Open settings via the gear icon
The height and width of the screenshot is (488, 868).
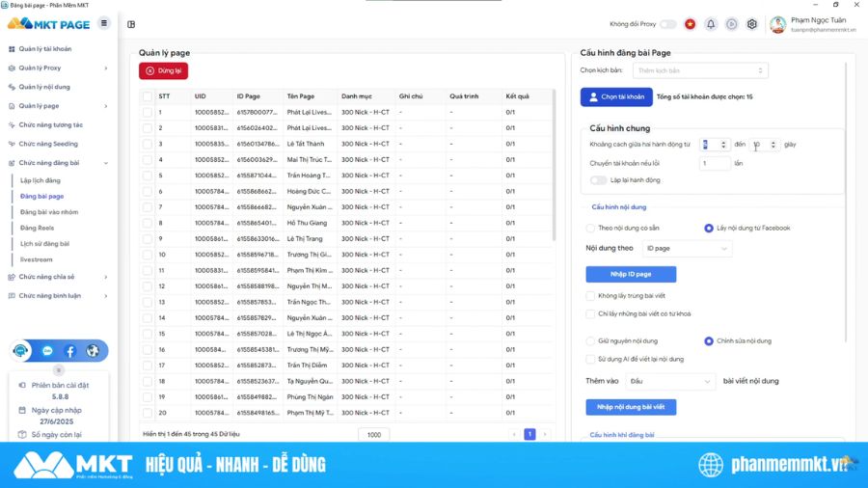click(752, 24)
